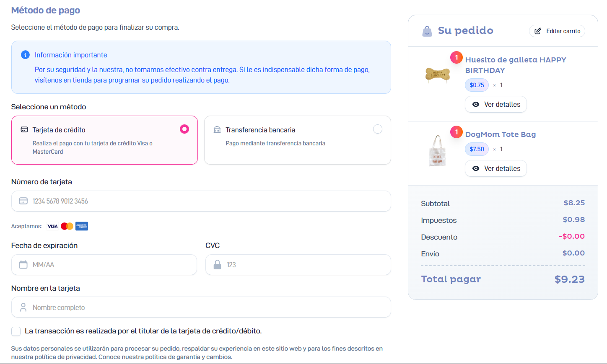Click the bank building icon for Transferencia
The image size is (607, 364).
click(217, 130)
